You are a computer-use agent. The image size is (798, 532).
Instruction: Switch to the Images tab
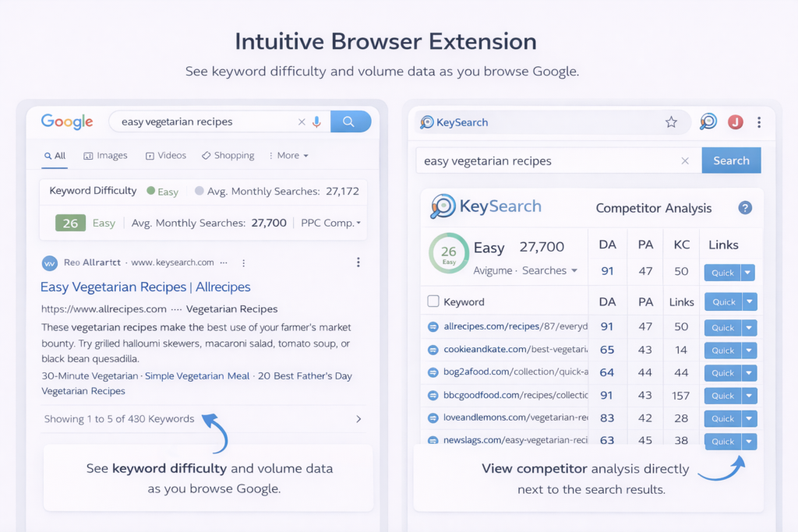[x=105, y=156]
